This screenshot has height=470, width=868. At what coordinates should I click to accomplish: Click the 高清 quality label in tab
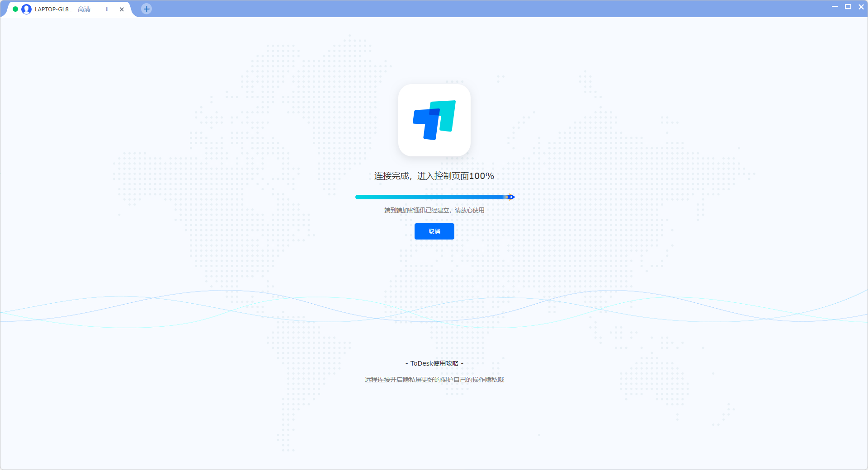pyautogui.click(x=84, y=9)
